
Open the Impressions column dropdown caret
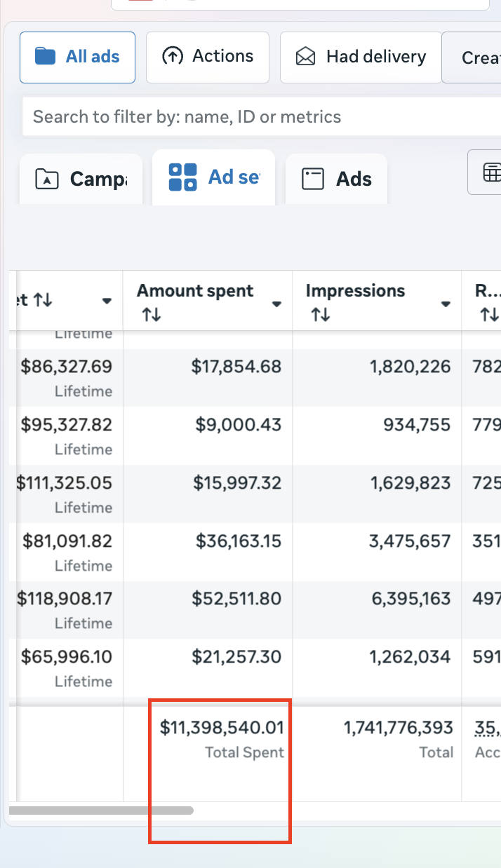click(x=446, y=304)
